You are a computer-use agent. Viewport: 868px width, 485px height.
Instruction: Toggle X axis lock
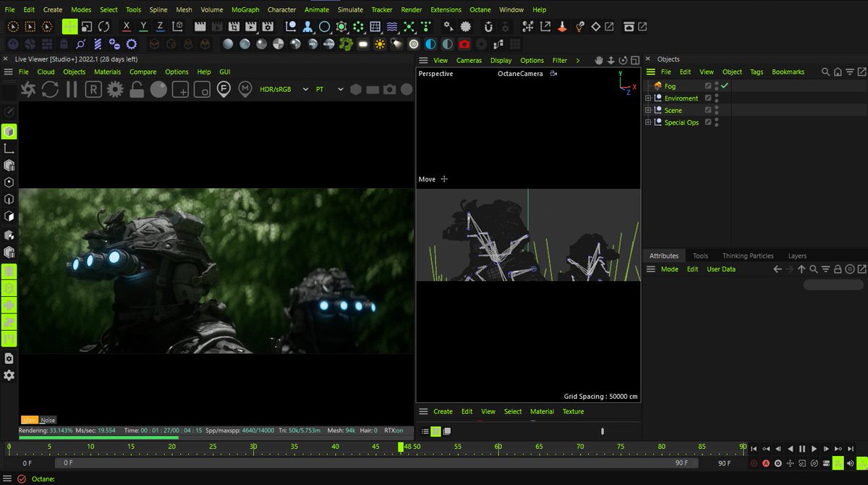pyautogui.click(x=127, y=27)
